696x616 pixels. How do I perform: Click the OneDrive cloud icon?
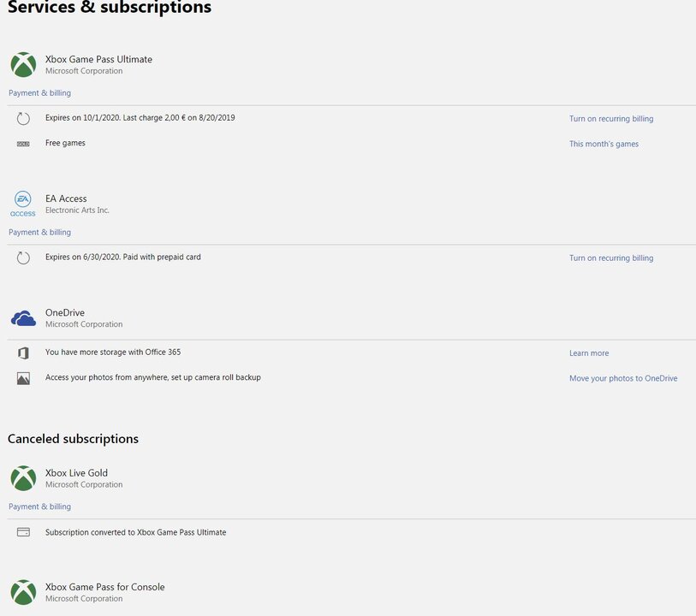[x=23, y=318]
